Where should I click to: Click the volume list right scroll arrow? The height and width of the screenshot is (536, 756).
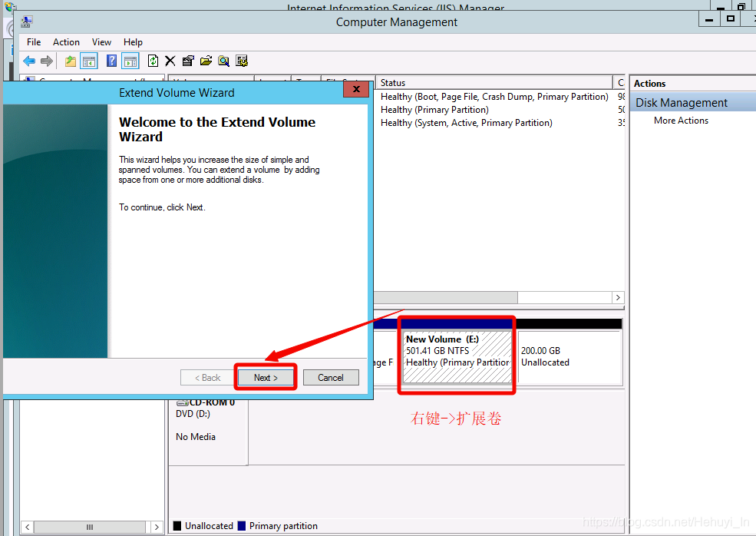click(x=618, y=297)
